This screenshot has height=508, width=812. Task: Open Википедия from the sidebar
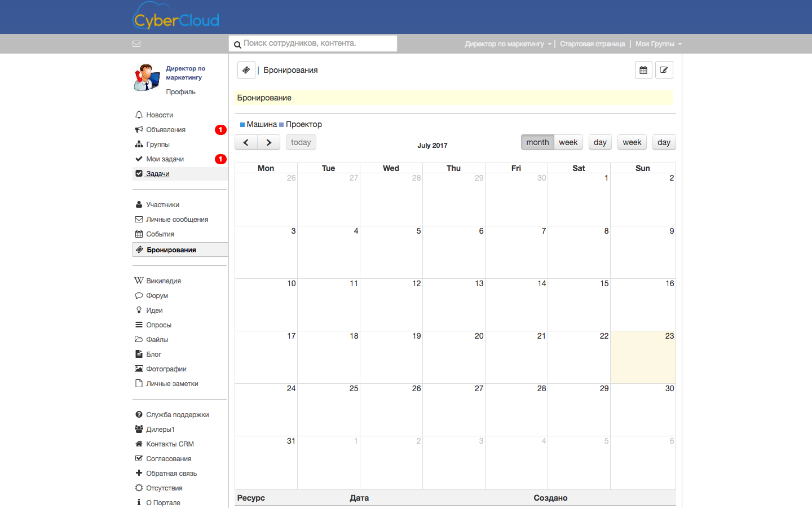point(164,281)
